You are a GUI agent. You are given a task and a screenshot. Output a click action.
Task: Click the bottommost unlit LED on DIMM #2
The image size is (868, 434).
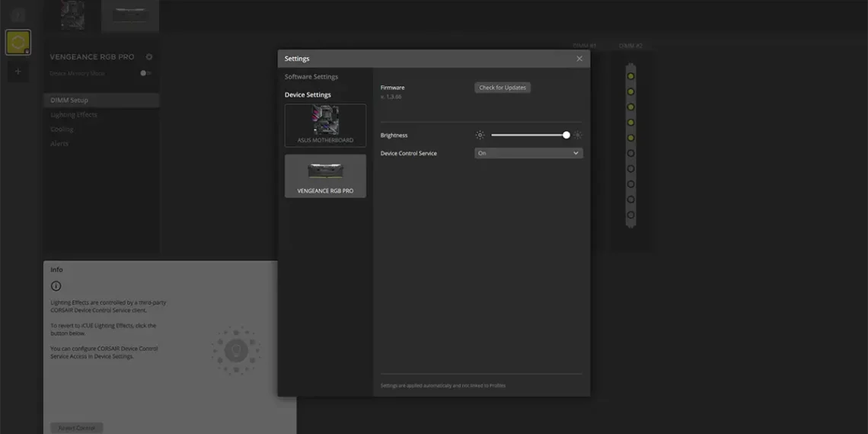point(630,215)
